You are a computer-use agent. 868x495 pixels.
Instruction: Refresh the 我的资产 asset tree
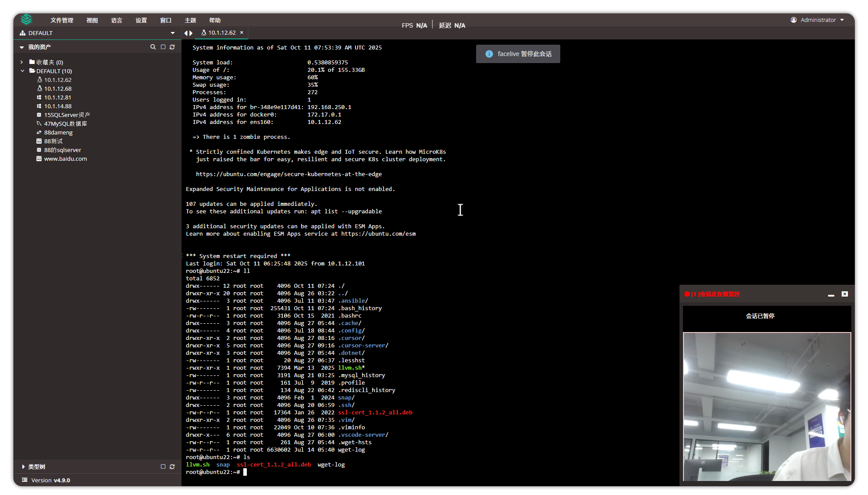pos(172,47)
